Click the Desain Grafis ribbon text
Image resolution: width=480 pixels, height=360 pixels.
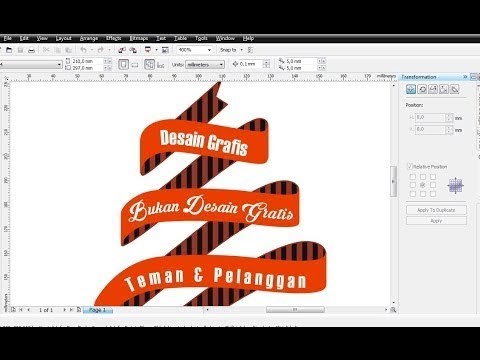(x=204, y=143)
